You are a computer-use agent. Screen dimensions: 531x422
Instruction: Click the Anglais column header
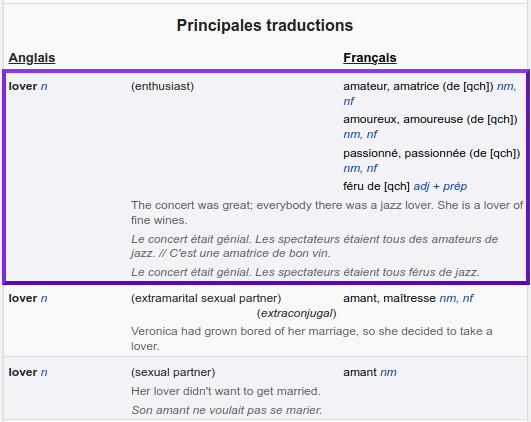(x=32, y=58)
